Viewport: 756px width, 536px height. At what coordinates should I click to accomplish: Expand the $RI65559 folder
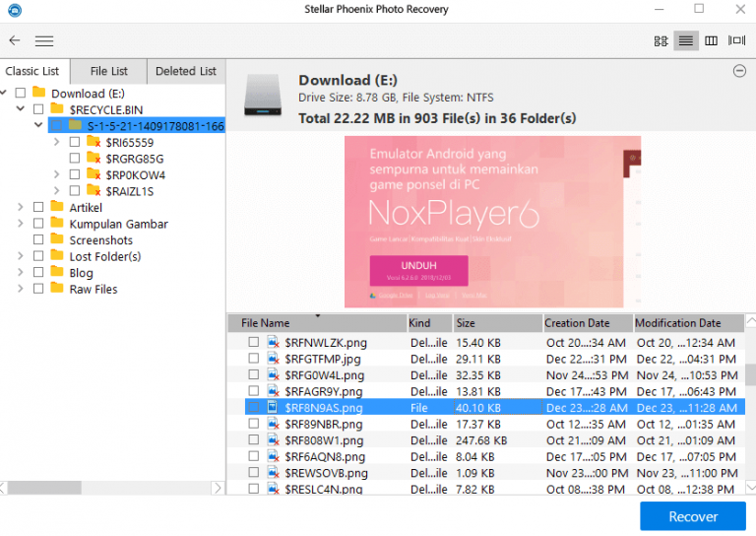pos(57,142)
